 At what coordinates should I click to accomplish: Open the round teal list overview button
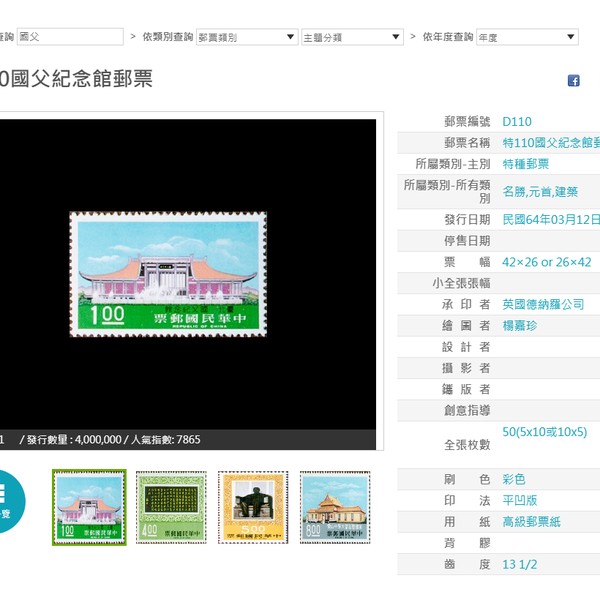point(8,501)
